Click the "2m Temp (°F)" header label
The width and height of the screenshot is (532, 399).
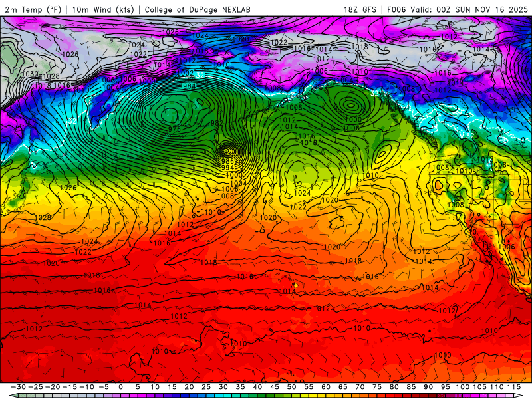(33, 9)
